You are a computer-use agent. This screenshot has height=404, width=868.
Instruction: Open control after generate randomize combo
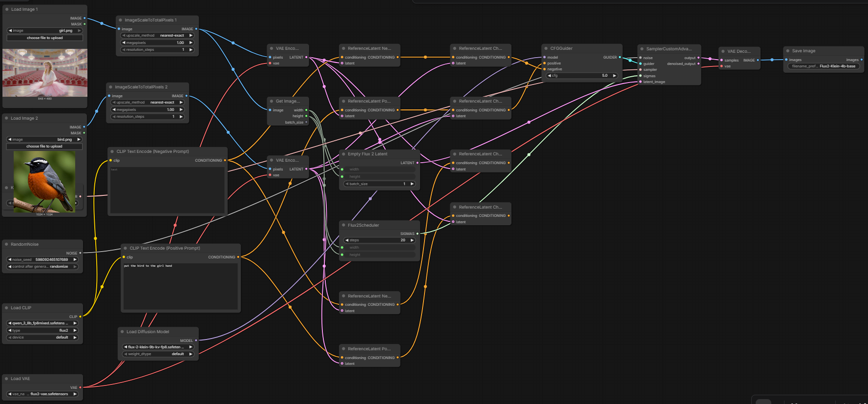42,267
